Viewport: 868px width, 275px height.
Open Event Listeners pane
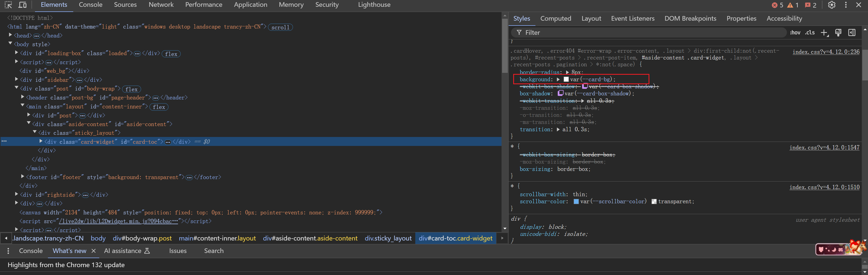click(633, 18)
